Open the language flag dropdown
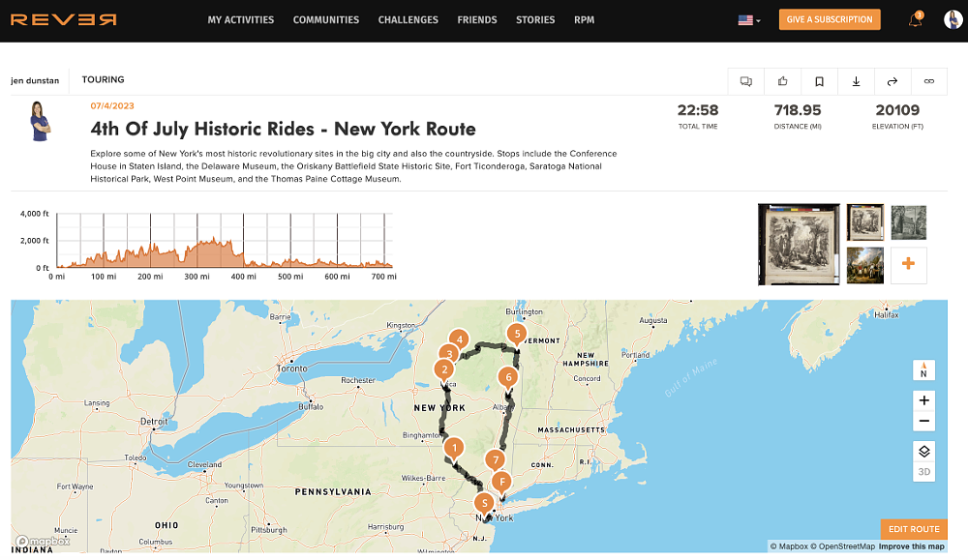 (x=747, y=18)
